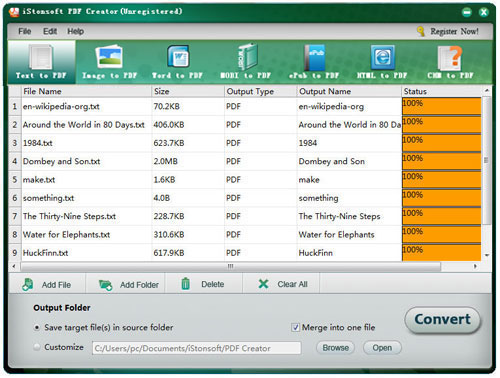The width and height of the screenshot is (500, 378).
Task: Click the Browse button for output folder
Action: (335, 348)
